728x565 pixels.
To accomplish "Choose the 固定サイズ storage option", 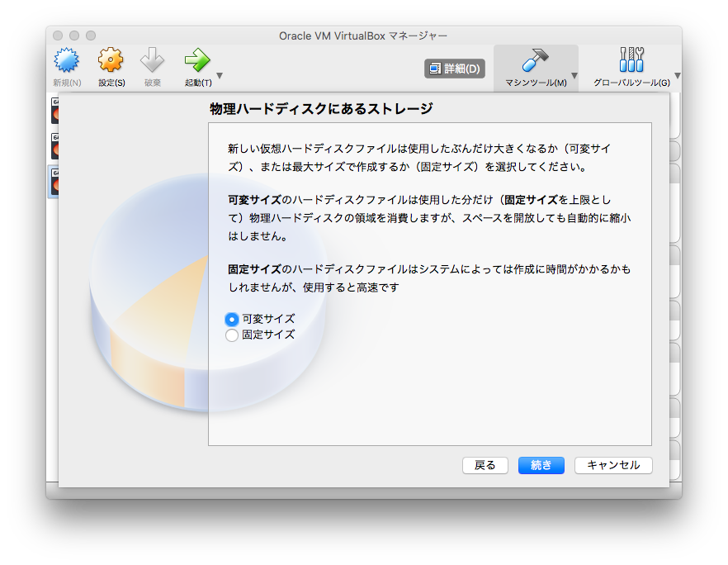I will coord(232,335).
